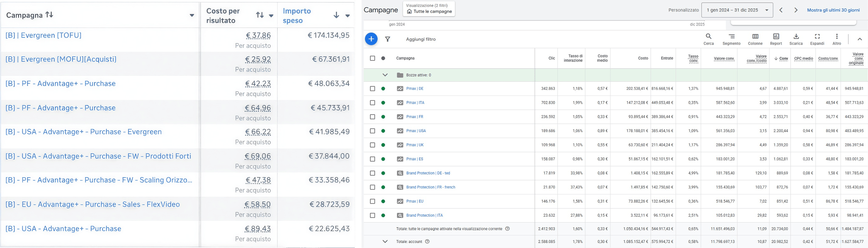Check the Pmax | FR row checkbox
Screen dimensions: 868x248
pos(373,117)
